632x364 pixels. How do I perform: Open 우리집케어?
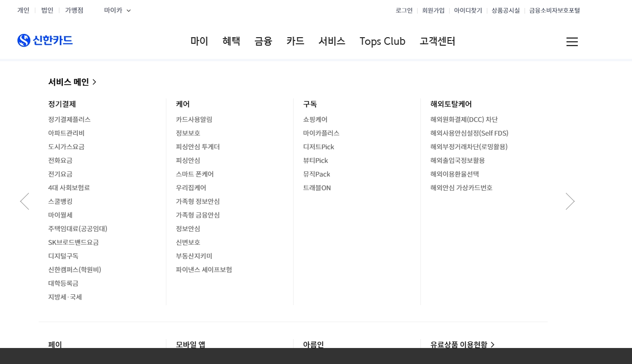pos(191,188)
